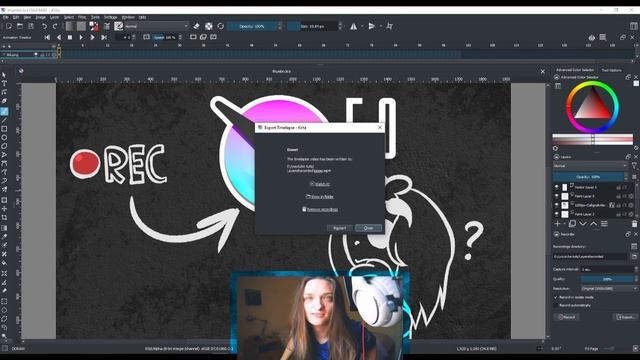Image resolution: width=640 pixels, height=360 pixels.
Task: Select the Zoom tool in the toolbox
Action: [x=4, y=337]
